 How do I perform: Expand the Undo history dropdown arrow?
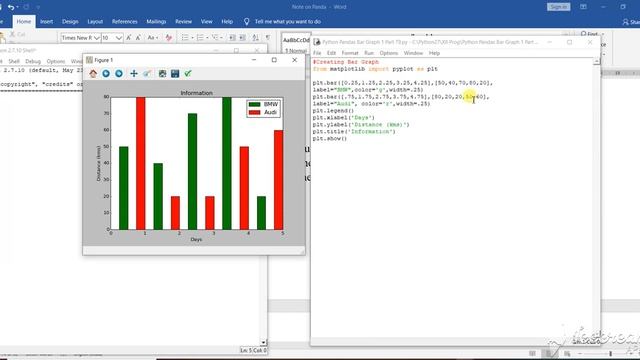tap(17, 7)
